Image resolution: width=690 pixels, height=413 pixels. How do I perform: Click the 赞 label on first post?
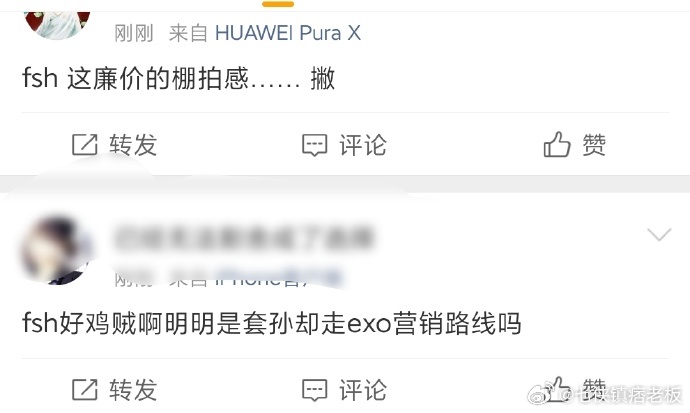(x=594, y=145)
